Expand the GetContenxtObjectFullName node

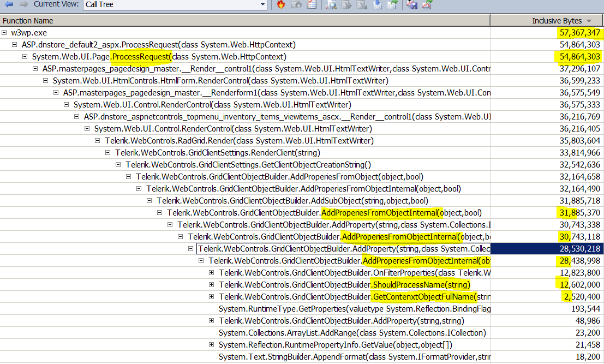pyautogui.click(x=212, y=296)
